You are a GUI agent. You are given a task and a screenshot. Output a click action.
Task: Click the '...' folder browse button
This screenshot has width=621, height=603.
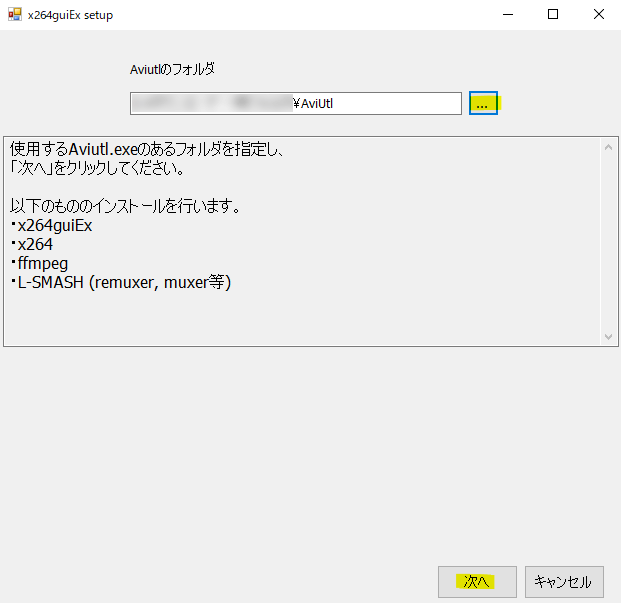click(x=483, y=103)
